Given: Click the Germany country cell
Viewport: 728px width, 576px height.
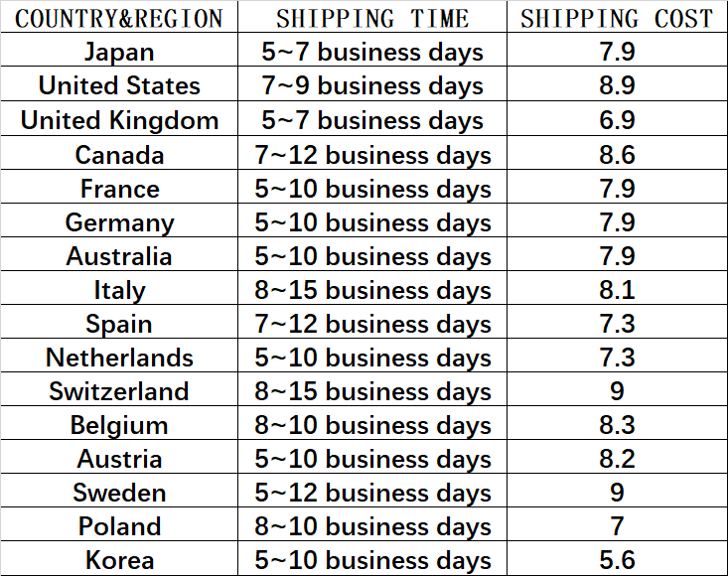Looking at the screenshot, I should [119, 222].
